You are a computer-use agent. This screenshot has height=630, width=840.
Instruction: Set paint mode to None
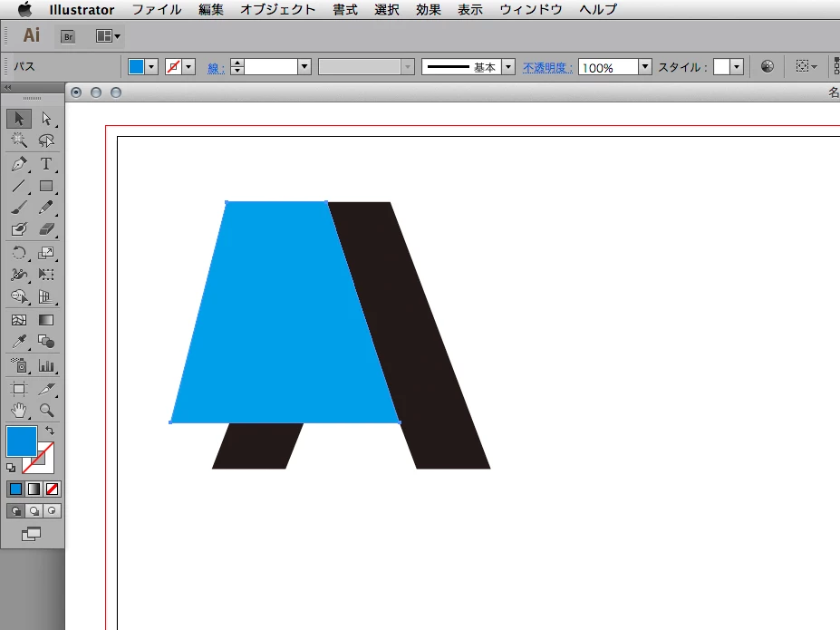point(52,489)
